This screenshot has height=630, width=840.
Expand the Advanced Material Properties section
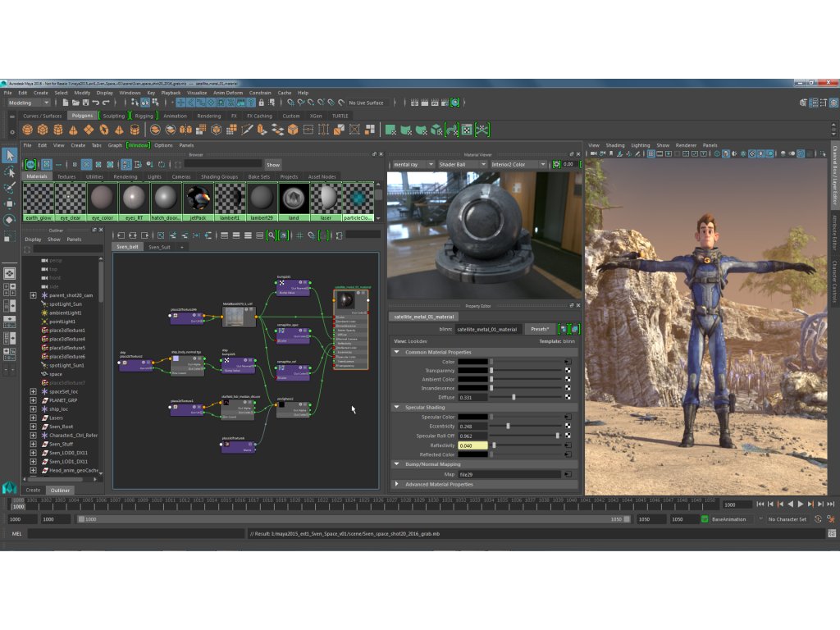pyautogui.click(x=397, y=484)
